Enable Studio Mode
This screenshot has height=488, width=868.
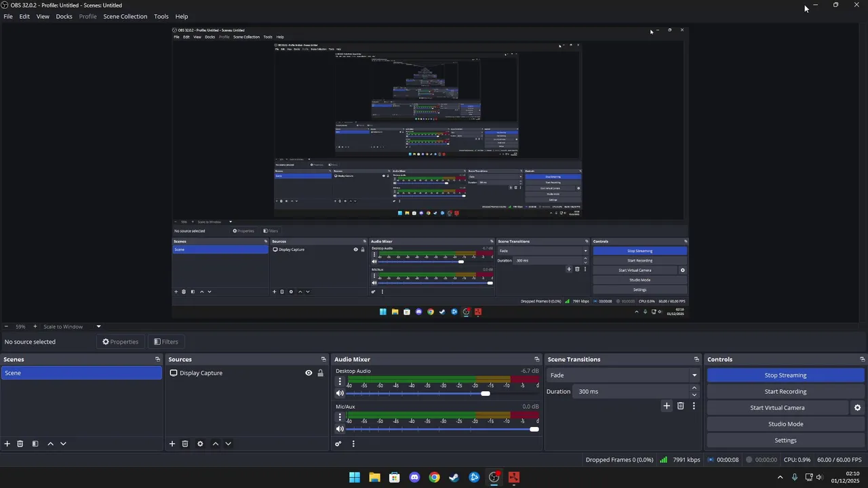point(785,424)
